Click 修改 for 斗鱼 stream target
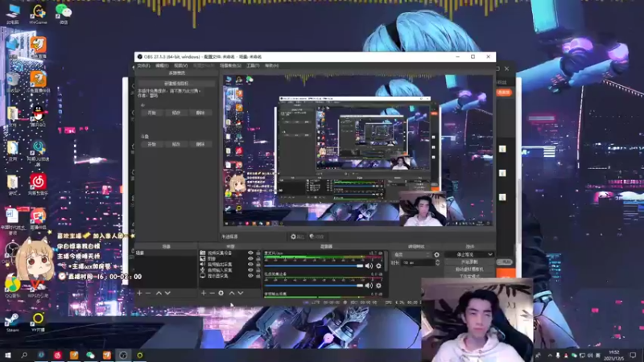 point(176,145)
